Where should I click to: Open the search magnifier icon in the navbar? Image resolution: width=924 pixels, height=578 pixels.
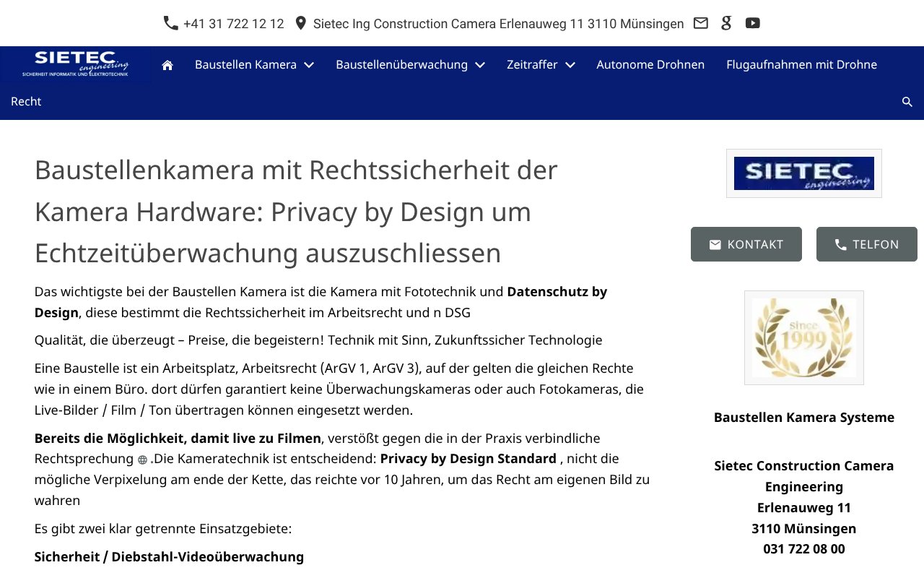coord(907,102)
